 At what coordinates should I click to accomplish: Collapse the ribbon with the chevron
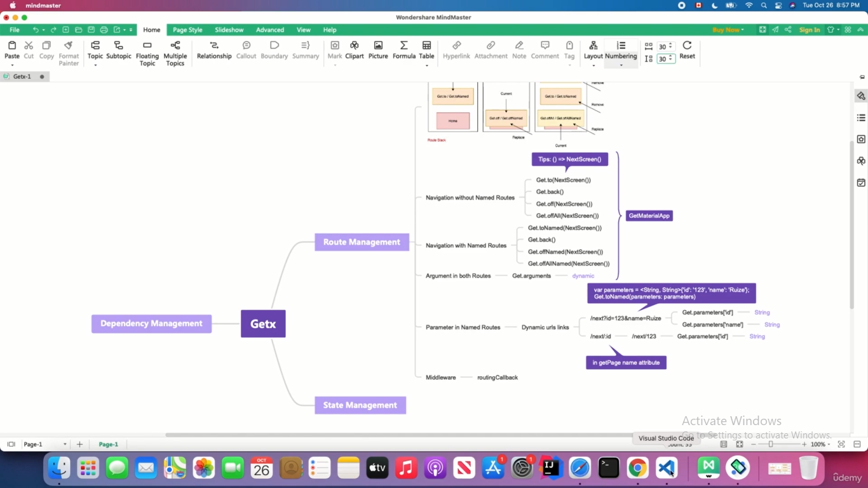click(860, 30)
